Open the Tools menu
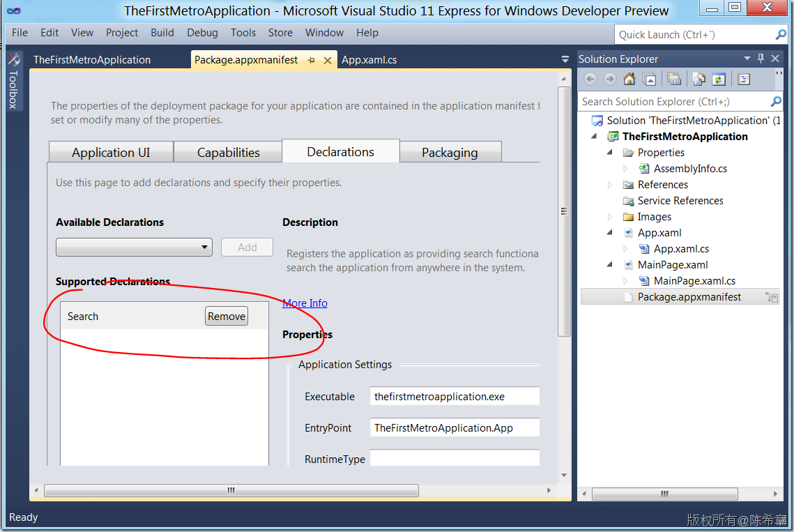Screen dimensions: 794x532 pos(243,33)
